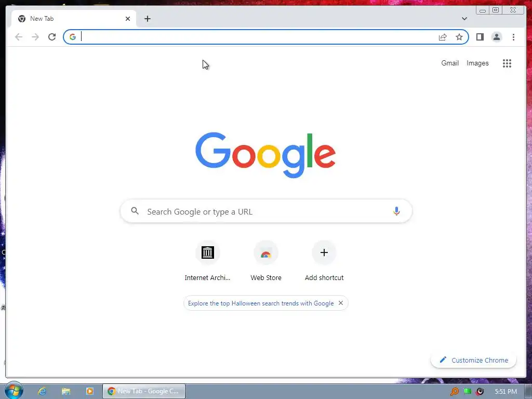
Task: Open the Windows Start menu
Action: pos(13,391)
